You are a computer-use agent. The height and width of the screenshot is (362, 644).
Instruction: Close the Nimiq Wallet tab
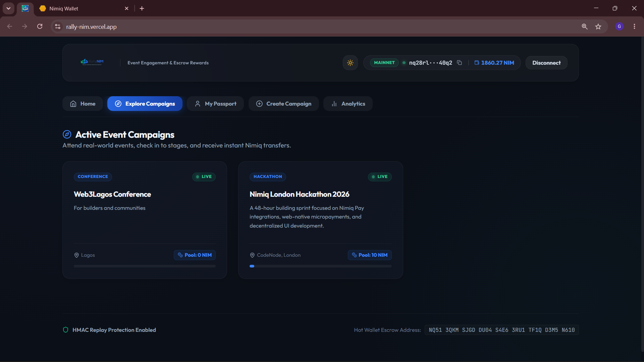(126, 8)
